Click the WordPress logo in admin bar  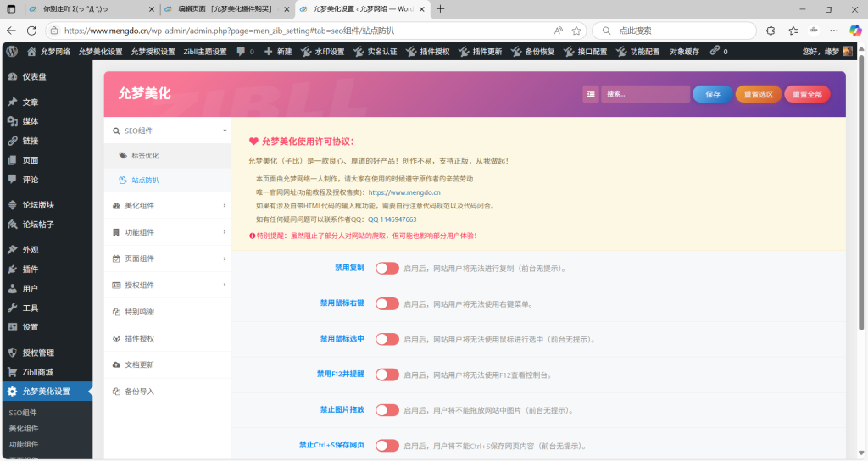(12, 52)
